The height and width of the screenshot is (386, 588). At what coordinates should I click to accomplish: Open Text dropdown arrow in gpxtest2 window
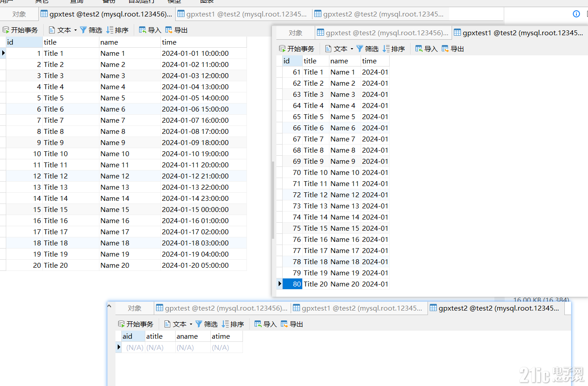[191, 324]
